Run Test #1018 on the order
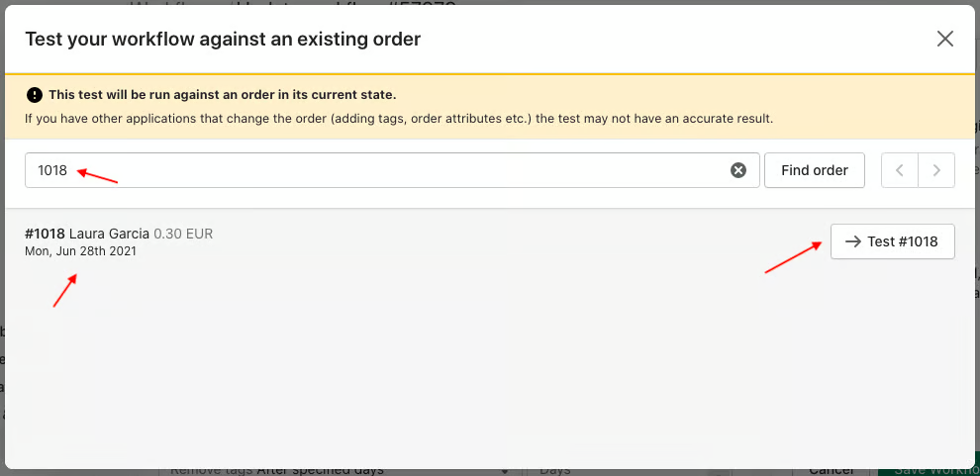This screenshot has width=980, height=476. (893, 241)
